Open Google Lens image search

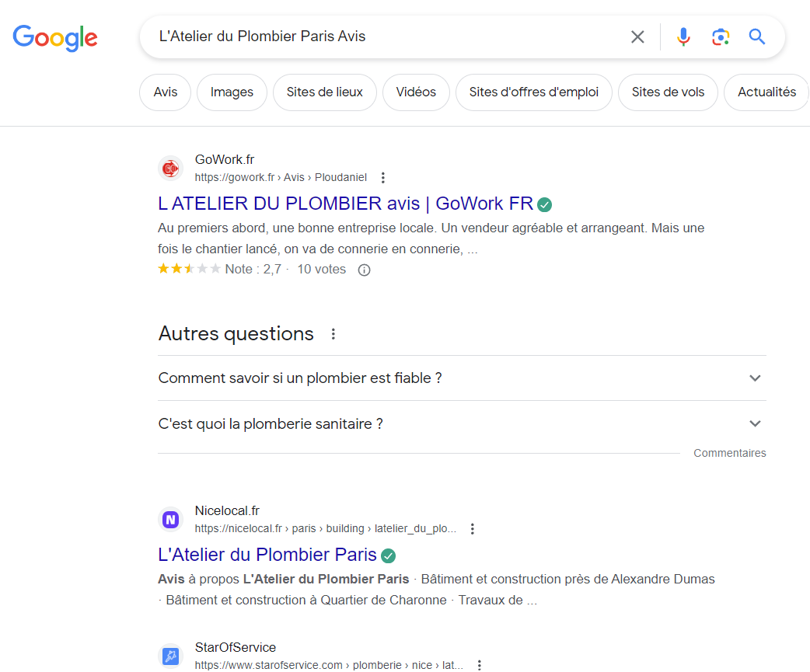point(721,37)
